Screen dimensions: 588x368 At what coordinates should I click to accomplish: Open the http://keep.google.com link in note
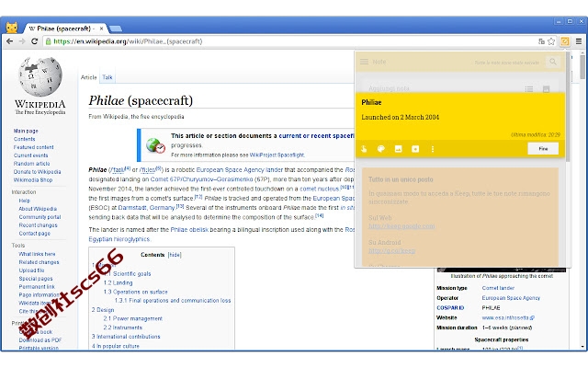(401, 226)
